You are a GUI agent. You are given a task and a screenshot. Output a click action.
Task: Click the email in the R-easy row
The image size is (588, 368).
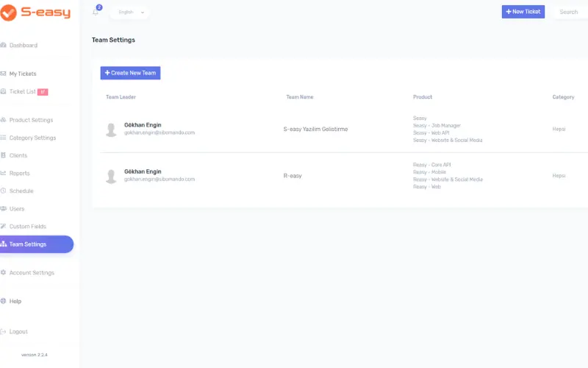[x=159, y=179]
